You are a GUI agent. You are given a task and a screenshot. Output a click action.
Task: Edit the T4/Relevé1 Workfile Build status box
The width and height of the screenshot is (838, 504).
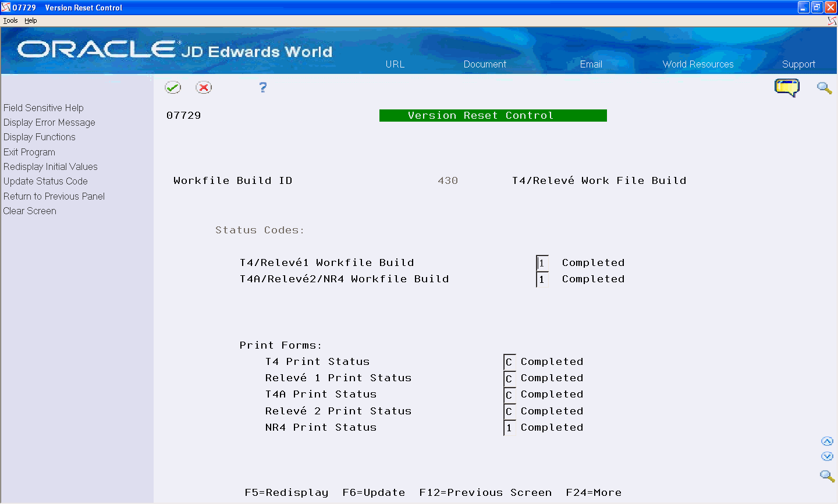(x=541, y=262)
